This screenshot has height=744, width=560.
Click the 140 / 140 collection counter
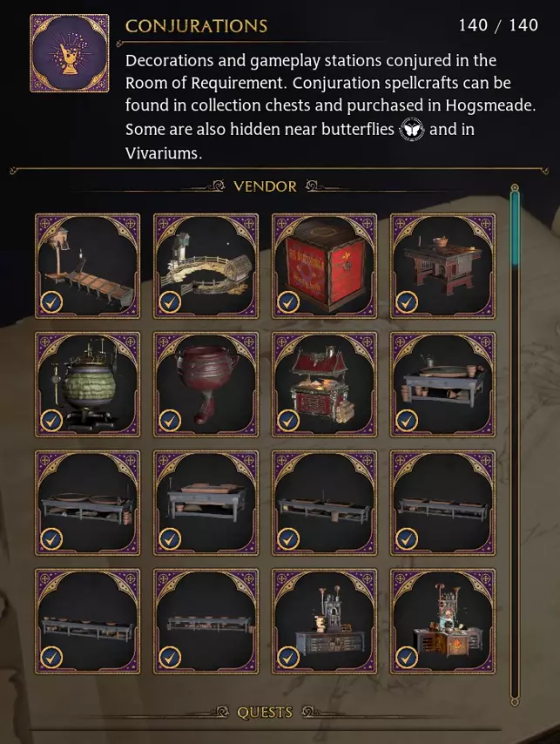pos(498,25)
